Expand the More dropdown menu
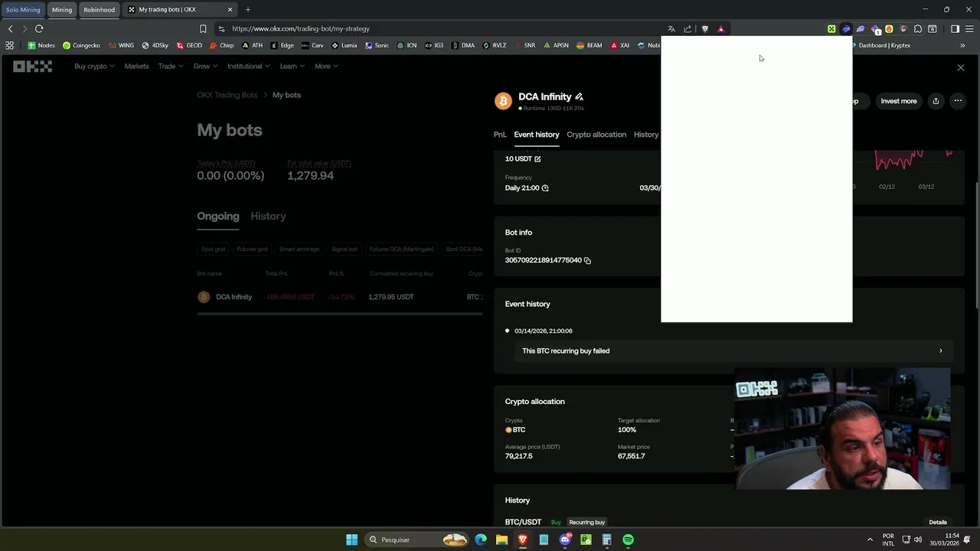 [x=326, y=67]
